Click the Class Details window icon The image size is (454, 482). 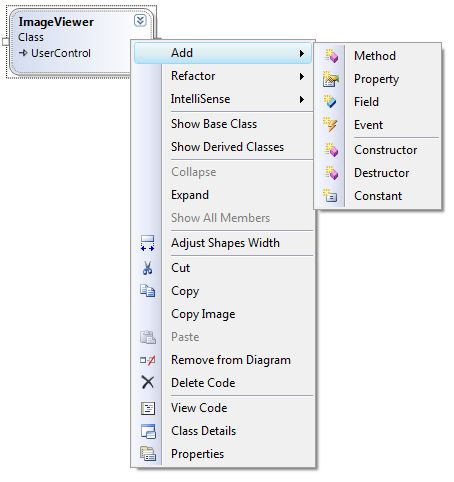tap(148, 431)
